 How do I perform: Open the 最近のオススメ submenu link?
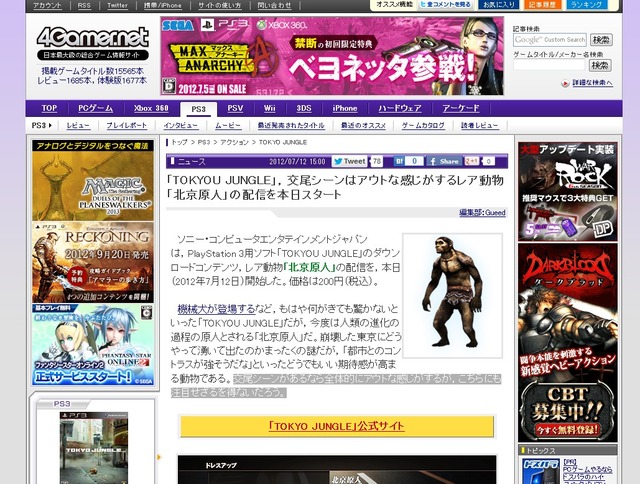pos(363,125)
